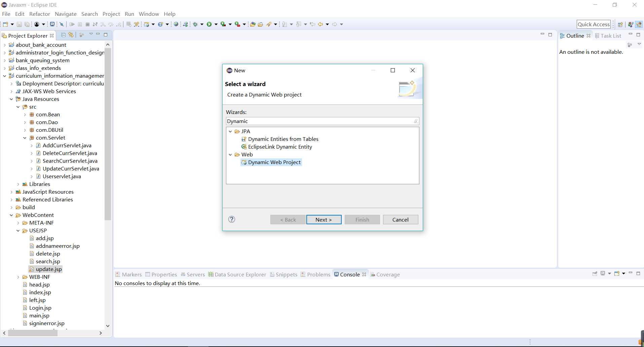This screenshot has width=644, height=347.
Task: Click the Run Last Tool external tools icon
Action: point(237,24)
